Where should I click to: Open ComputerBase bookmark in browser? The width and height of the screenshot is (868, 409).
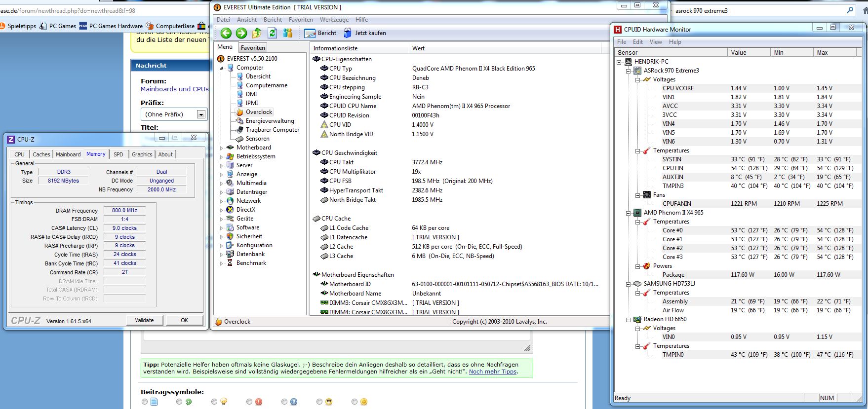pos(170,26)
